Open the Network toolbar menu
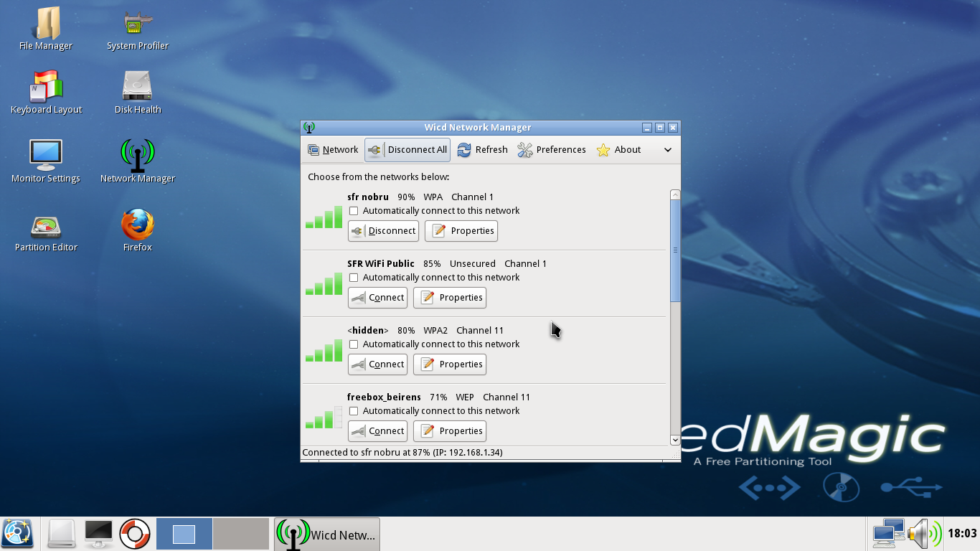The width and height of the screenshot is (980, 551). 333,150
